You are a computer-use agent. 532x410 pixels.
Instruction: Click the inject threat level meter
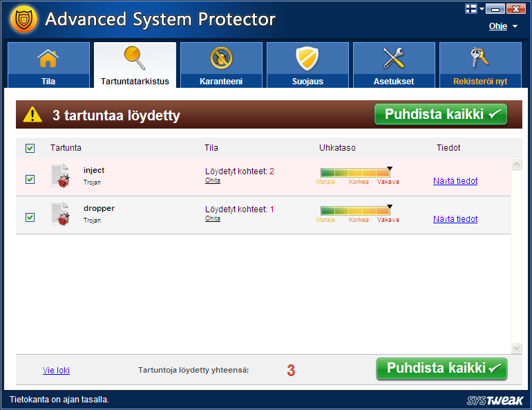[357, 172]
